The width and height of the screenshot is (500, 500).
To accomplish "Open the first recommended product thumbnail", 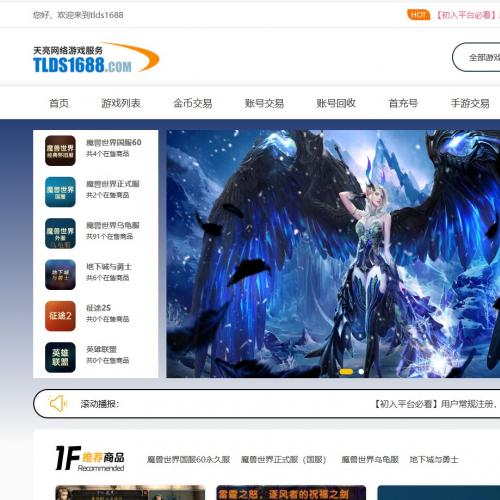I will tap(130, 493).
